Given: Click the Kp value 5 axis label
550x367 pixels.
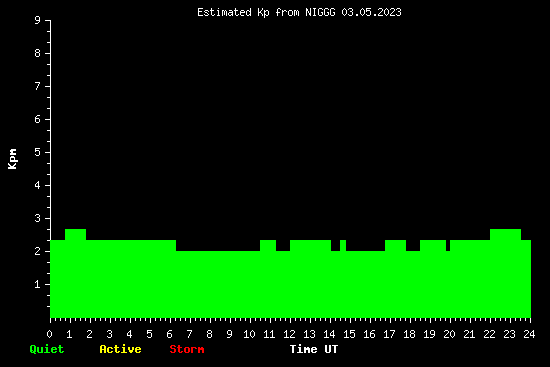Looking at the screenshot, I should pos(38,152).
